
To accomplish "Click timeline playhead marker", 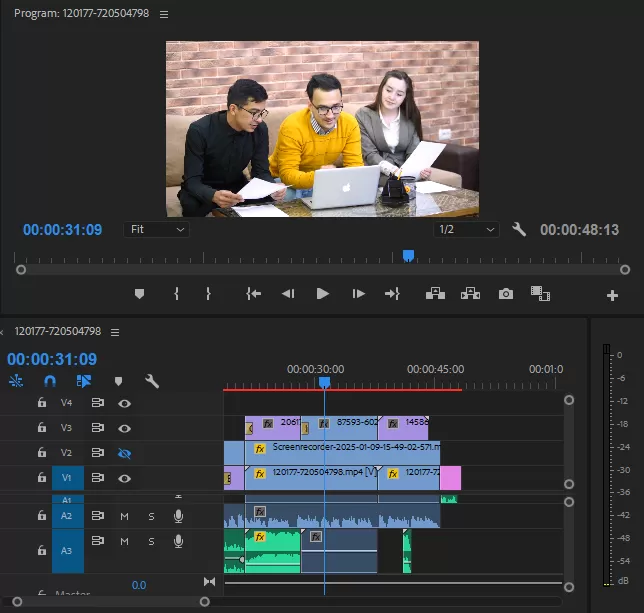I will click(x=324, y=383).
